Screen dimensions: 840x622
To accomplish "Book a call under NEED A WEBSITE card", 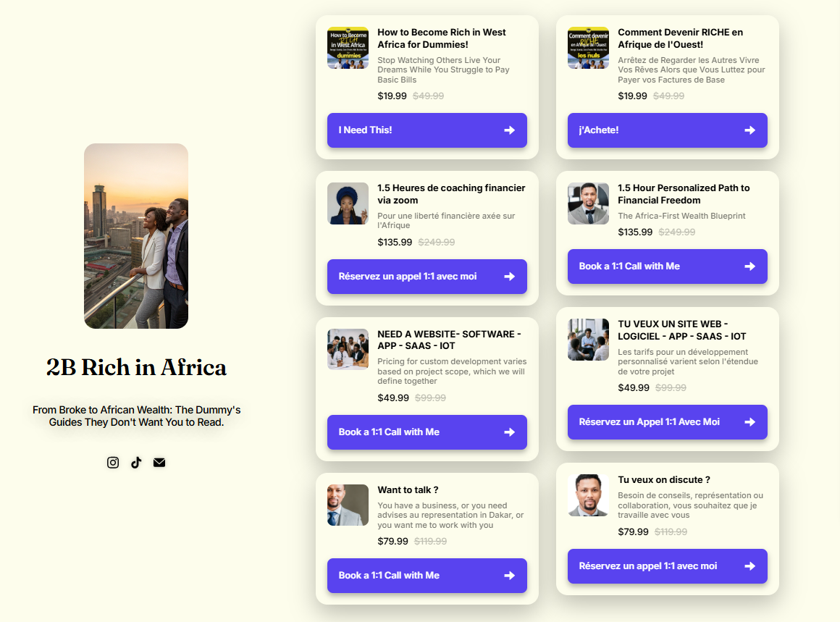I will 427,432.
